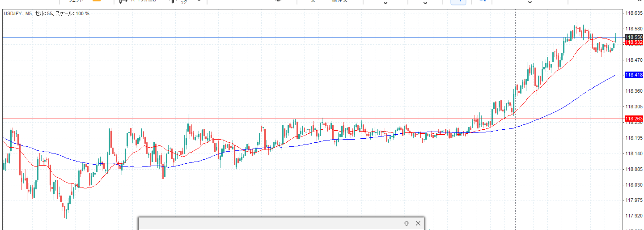Close the floating panel at the bottom
644x230 pixels.
pyautogui.click(x=418, y=223)
